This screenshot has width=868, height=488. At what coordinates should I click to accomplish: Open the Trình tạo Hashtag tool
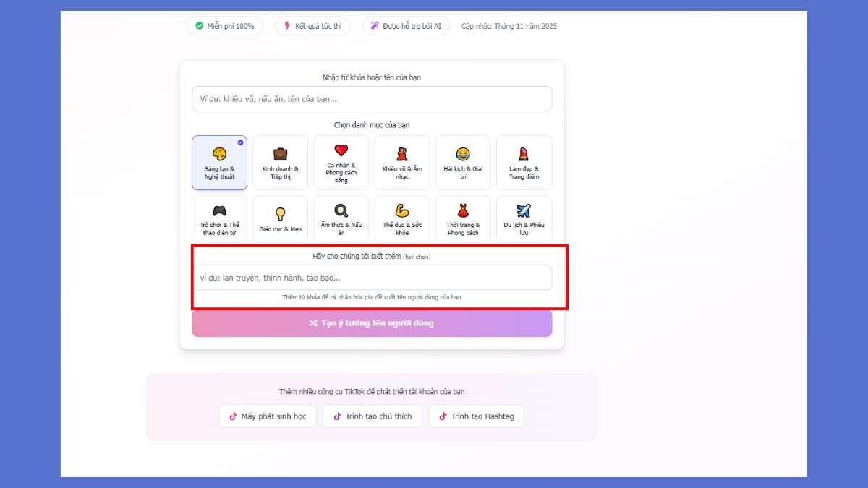(476, 416)
